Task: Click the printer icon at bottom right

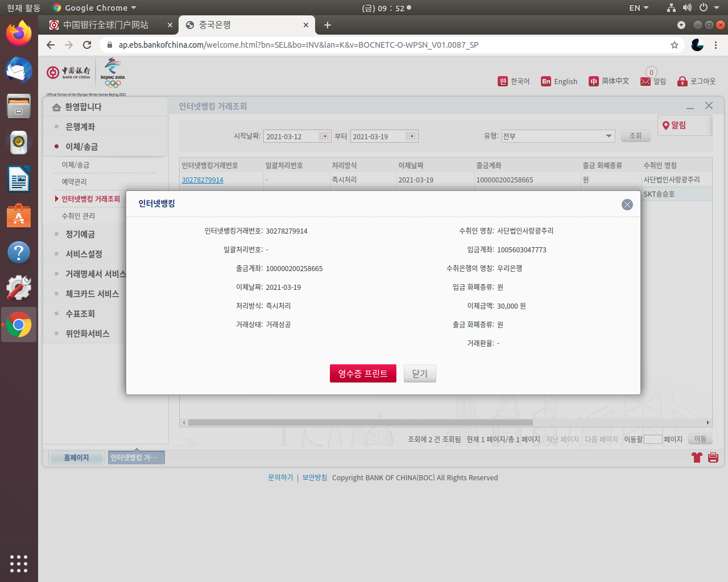Action: 713,458
